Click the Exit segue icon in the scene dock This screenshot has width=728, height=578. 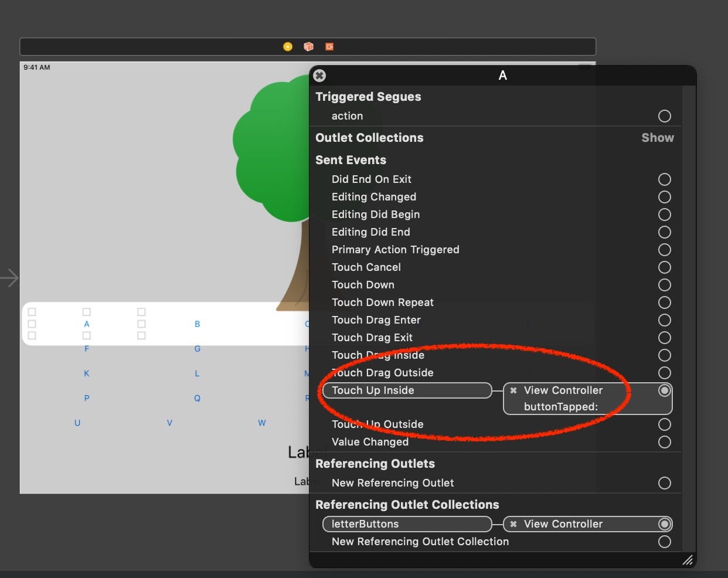click(x=329, y=46)
